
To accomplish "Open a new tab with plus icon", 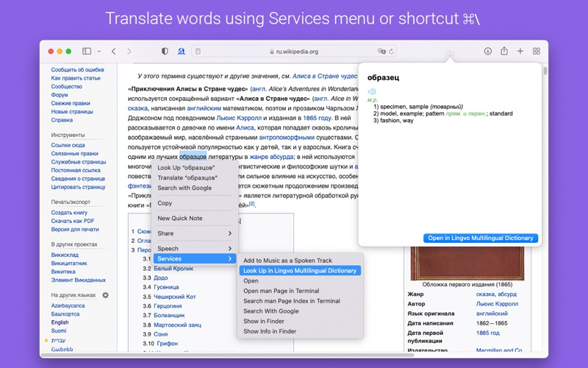I will click(x=520, y=51).
